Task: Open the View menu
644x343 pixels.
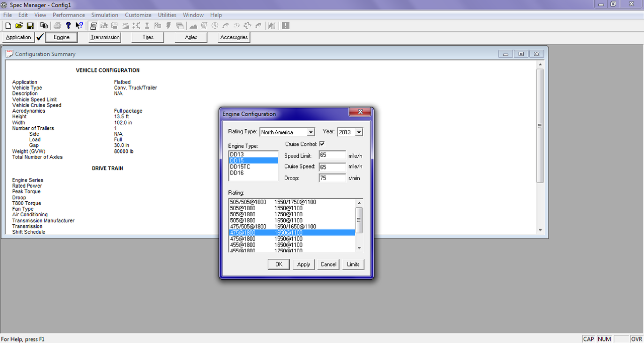Action: [x=40, y=15]
